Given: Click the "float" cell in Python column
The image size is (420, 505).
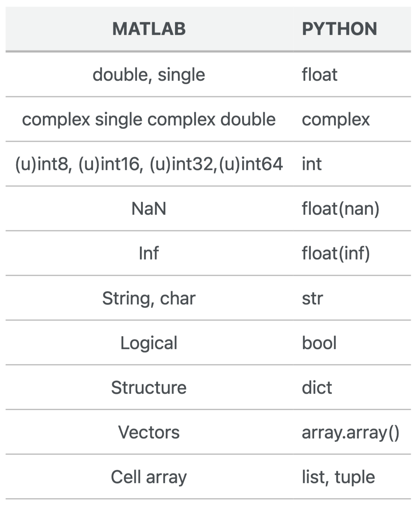Looking at the screenshot, I should pos(320,75).
